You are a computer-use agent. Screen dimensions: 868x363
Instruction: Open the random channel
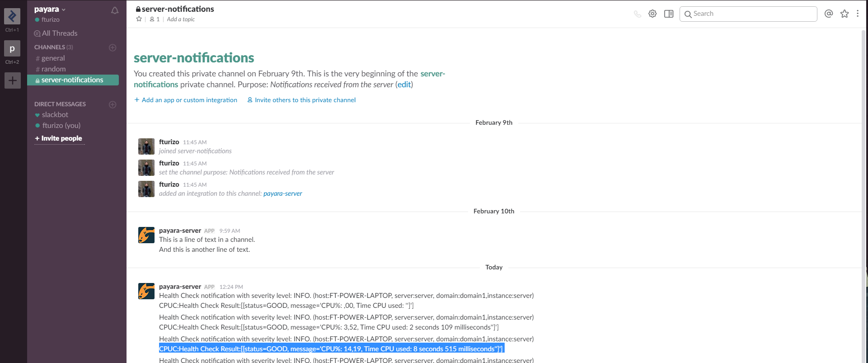point(53,69)
